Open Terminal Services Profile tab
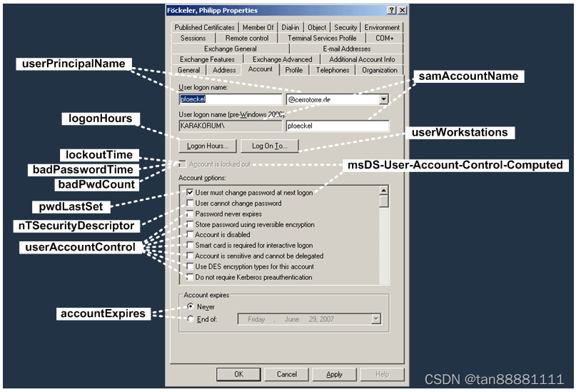Viewport: 576px width, 392px height. pyautogui.click(x=322, y=39)
